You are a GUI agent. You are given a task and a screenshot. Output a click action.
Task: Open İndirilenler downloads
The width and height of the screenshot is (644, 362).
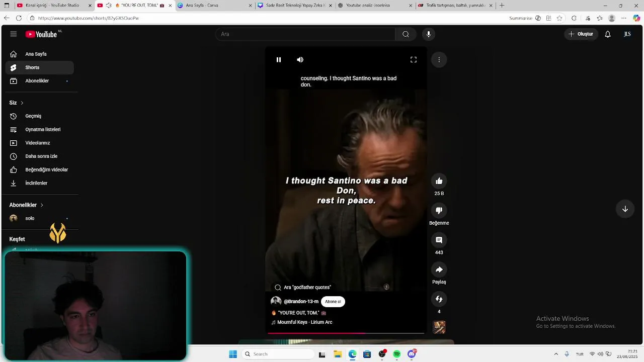[40, 183]
